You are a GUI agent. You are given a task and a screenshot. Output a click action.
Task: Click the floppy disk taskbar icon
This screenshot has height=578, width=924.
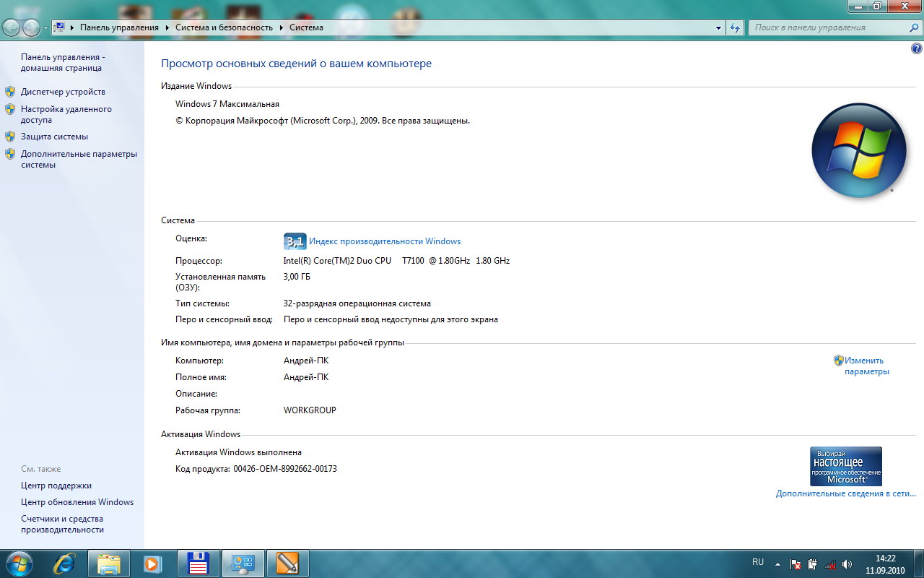197,564
